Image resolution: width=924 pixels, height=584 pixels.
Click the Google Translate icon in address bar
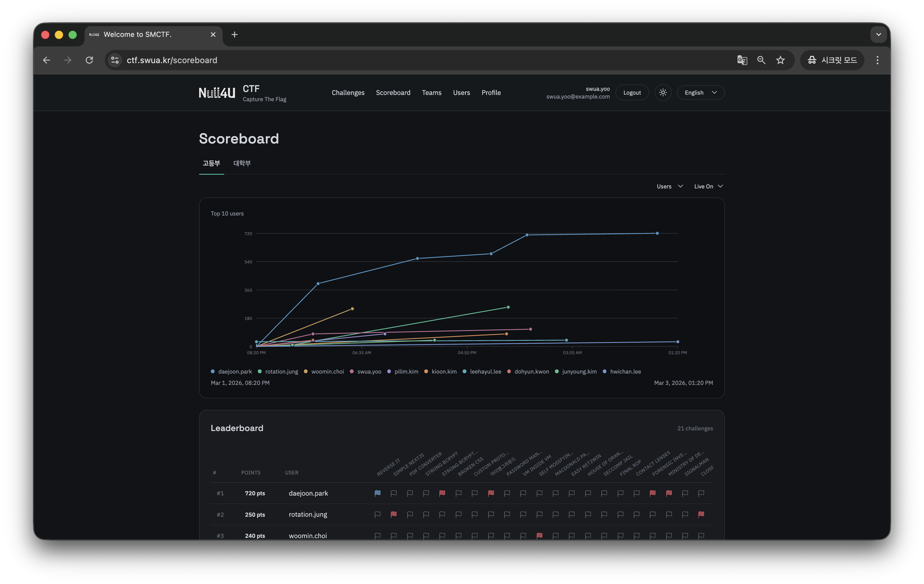742,60
